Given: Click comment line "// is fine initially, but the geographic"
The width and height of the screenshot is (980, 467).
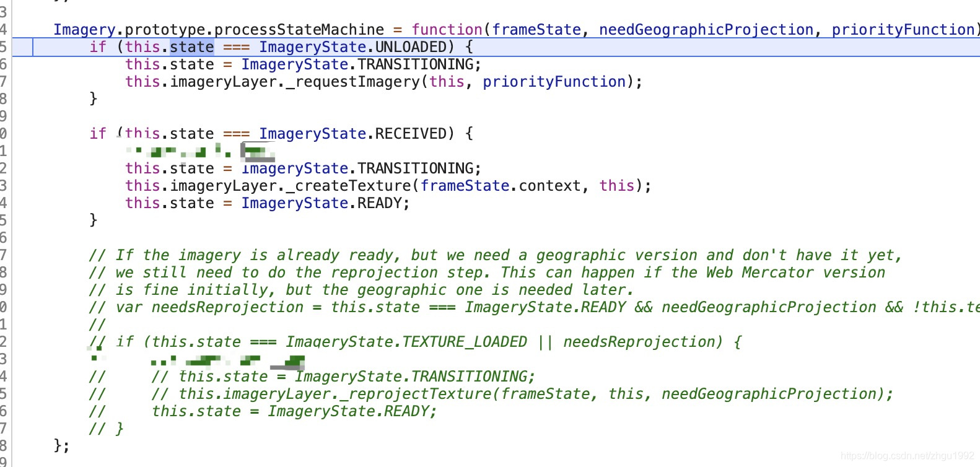Looking at the screenshot, I should click(x=362, y=290).
